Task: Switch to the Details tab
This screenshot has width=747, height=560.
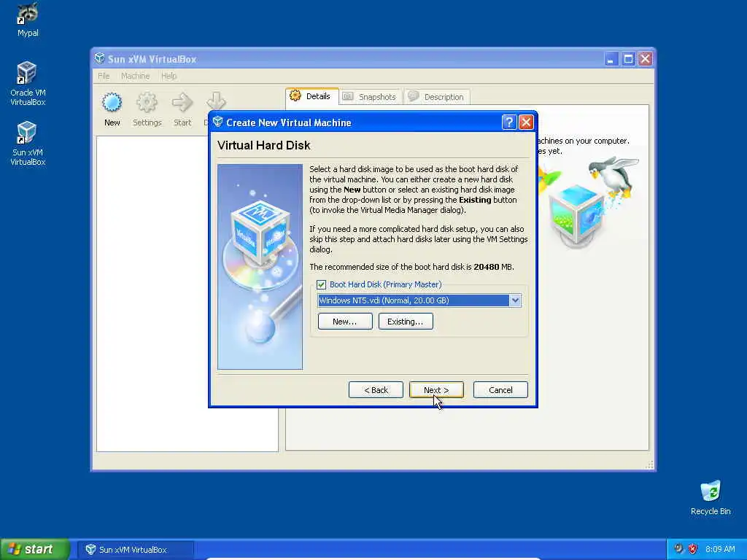Action: click(x=312, y=96)
